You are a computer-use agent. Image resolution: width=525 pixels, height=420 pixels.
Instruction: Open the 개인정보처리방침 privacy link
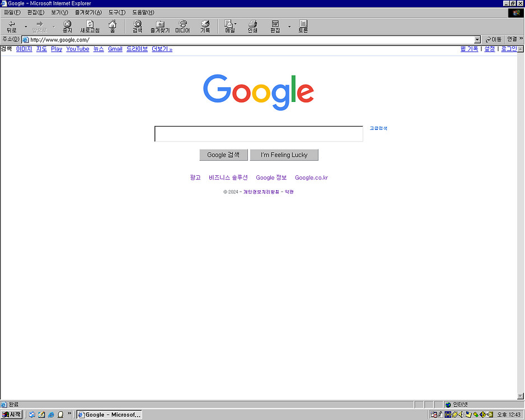(x=261, y=192)
